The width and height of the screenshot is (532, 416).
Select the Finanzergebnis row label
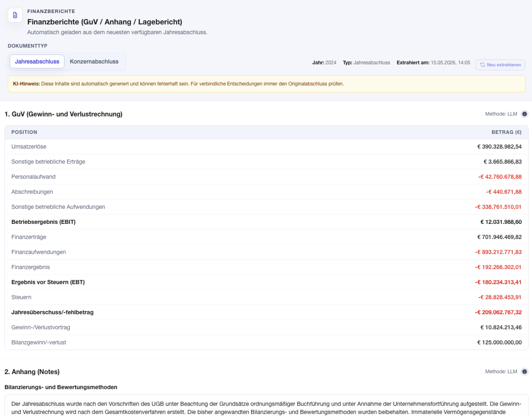point(31,267)
